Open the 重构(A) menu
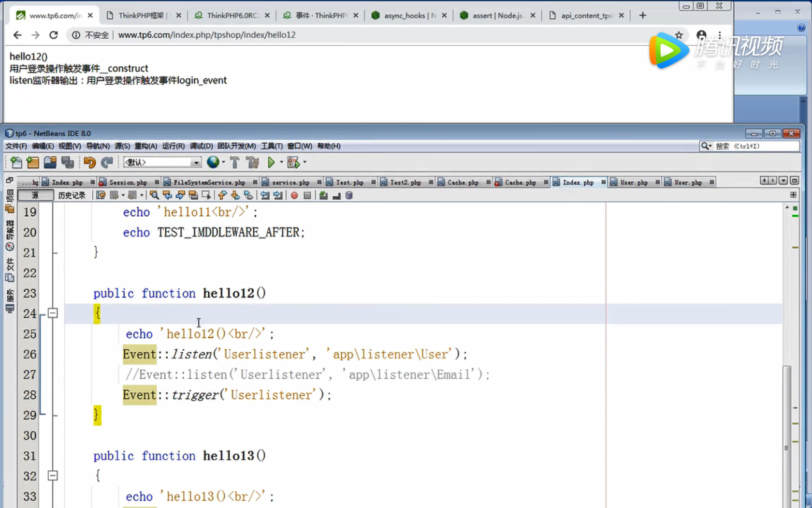The image size is (812, 508). 146,146
